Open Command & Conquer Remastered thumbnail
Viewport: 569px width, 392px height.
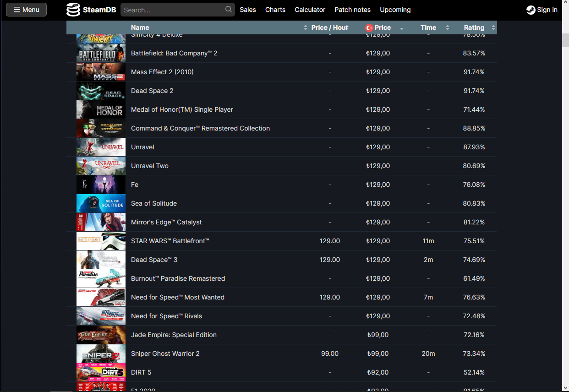coord(101,128)
